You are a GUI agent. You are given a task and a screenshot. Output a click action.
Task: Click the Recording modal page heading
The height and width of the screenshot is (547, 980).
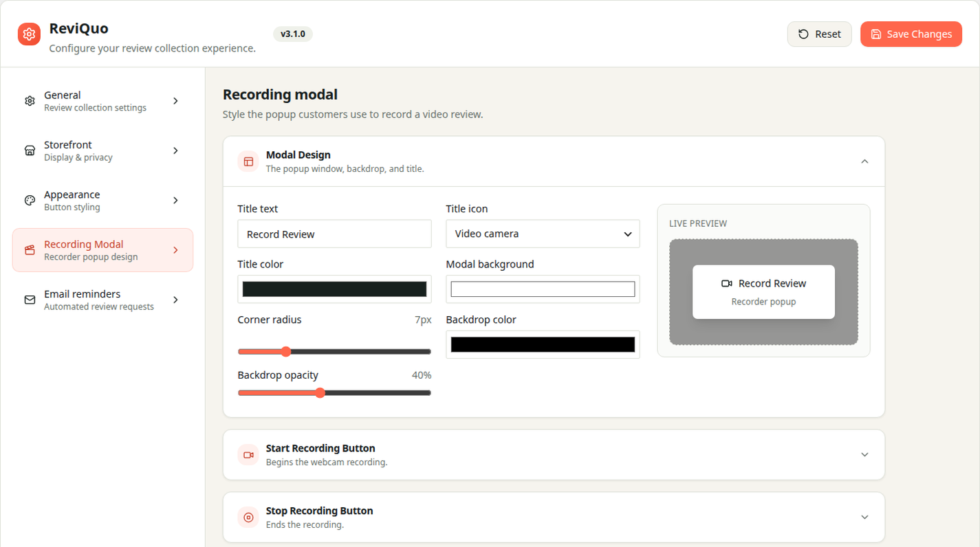click(x=280, y=95)
